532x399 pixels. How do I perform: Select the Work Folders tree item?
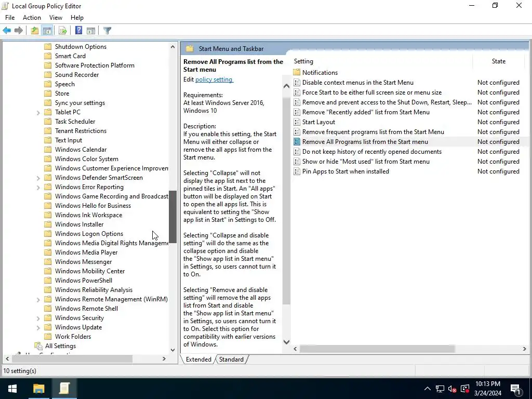pos(73,337)
